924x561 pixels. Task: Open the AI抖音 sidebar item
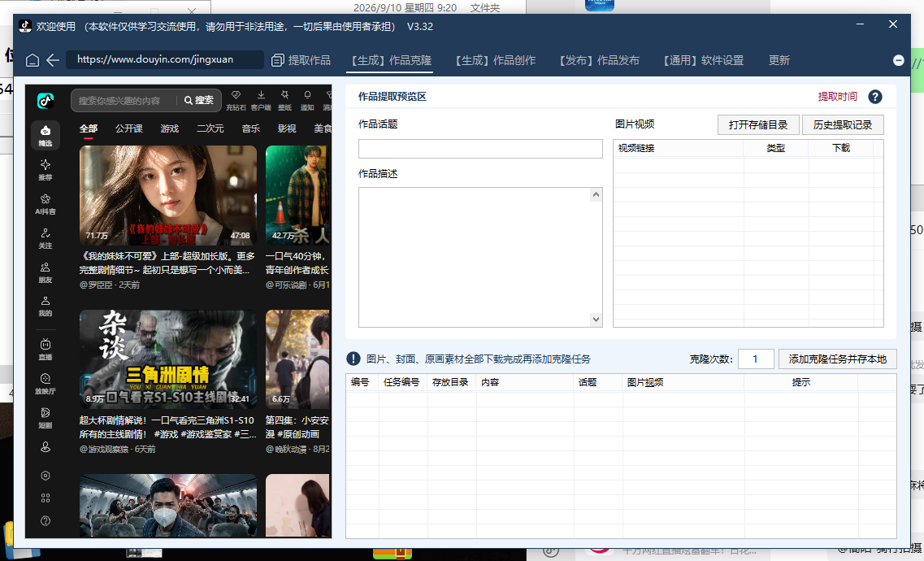(x=46, y=204)
